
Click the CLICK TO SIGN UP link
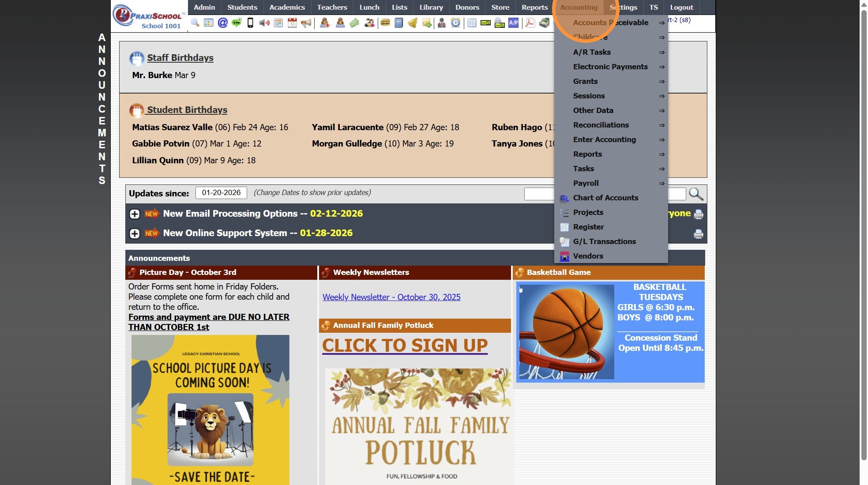point(405,346)
